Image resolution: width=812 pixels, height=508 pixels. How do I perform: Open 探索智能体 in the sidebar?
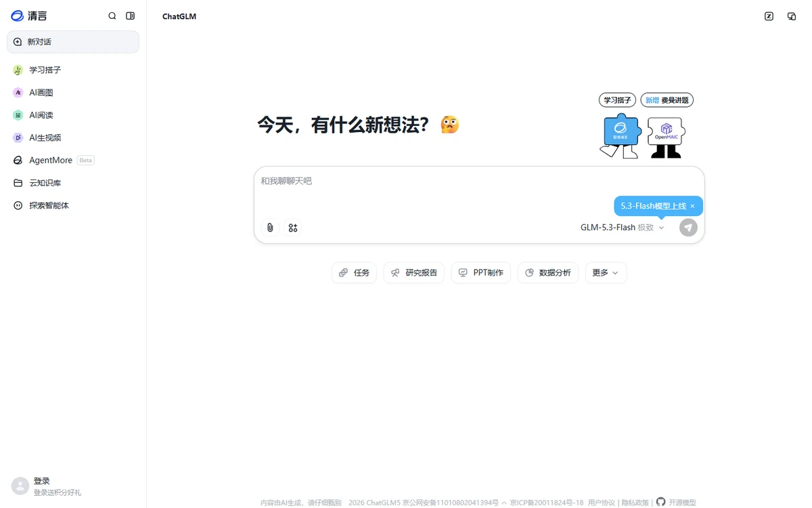pos(73,205)
